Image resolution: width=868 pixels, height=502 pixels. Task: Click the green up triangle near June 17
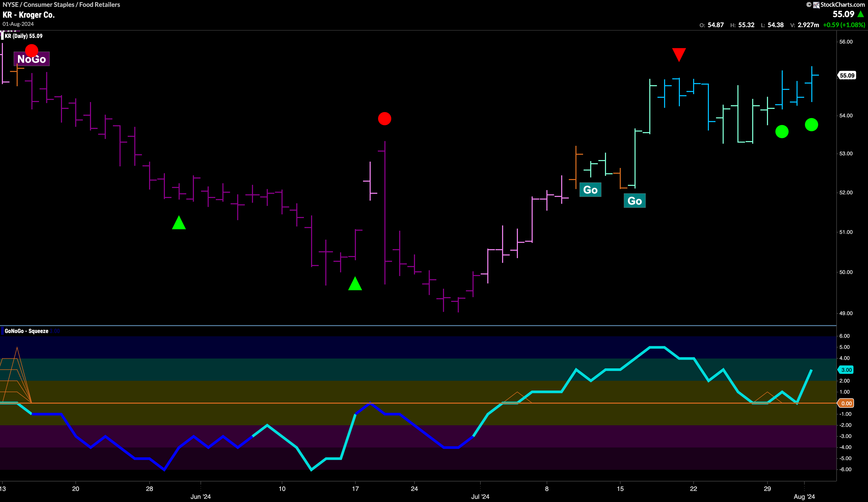[x=355, y=283]
